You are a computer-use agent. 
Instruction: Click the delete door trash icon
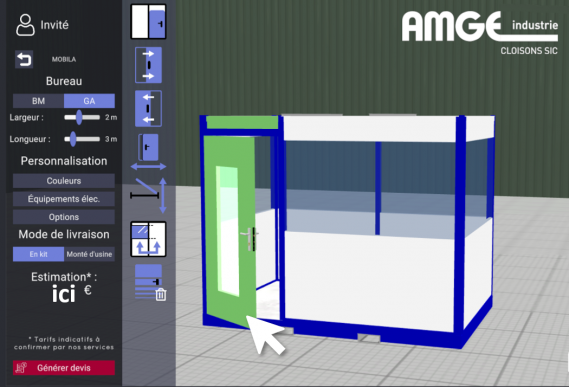click(150, 282)
